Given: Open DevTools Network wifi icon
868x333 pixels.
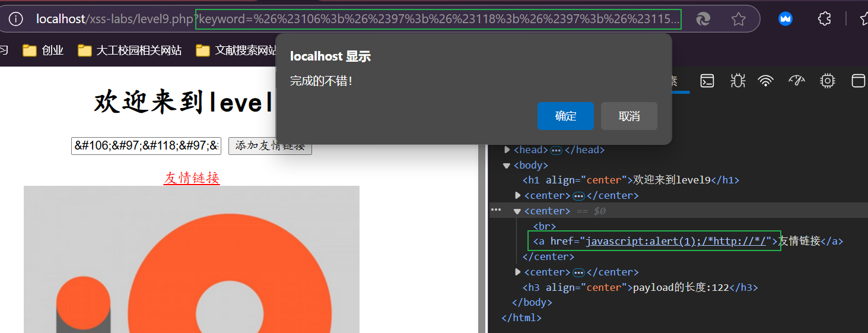Looking at the screenshot, I should click(767, 81).
